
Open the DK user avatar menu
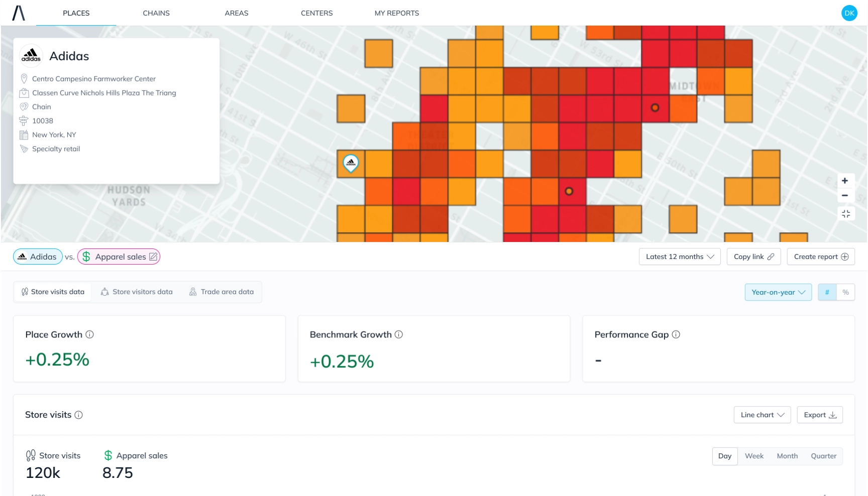tap(849, 13)
